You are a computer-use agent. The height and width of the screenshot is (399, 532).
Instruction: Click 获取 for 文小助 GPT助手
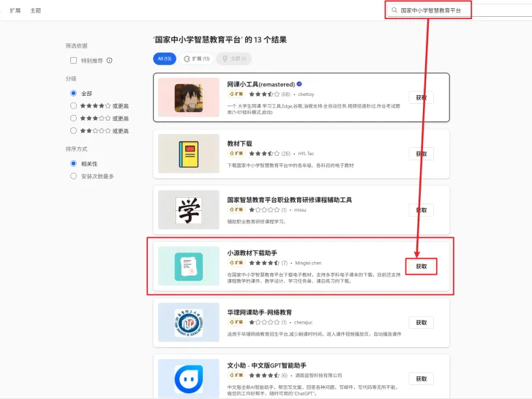[421, 379]
